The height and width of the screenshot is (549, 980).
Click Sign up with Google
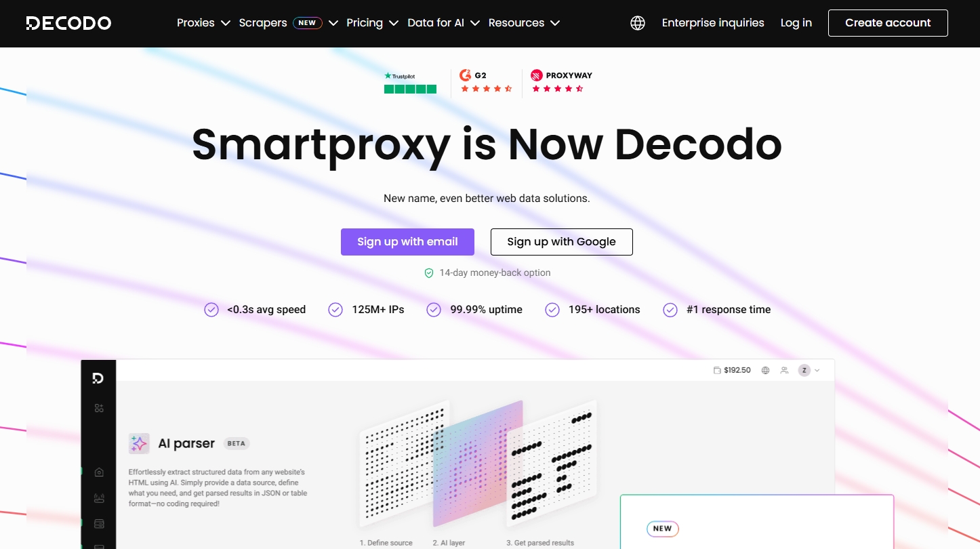(562, 242)
